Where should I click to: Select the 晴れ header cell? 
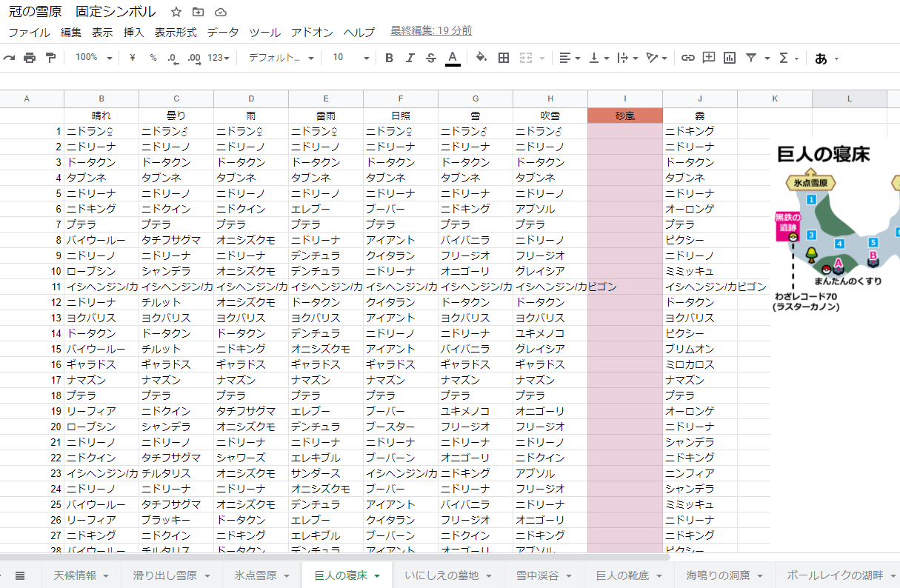[x=101, y=116]
